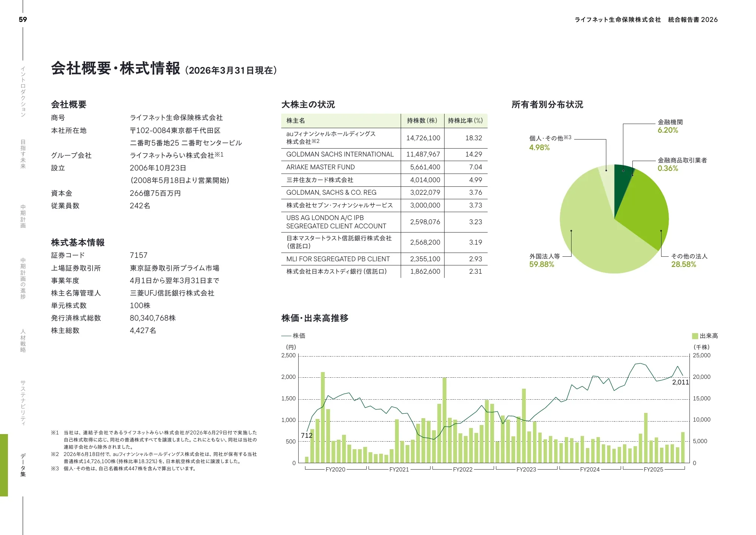Screen dimensions: 756x535
Task: Click the 持株数(株) column header
Action: [422, 121]
